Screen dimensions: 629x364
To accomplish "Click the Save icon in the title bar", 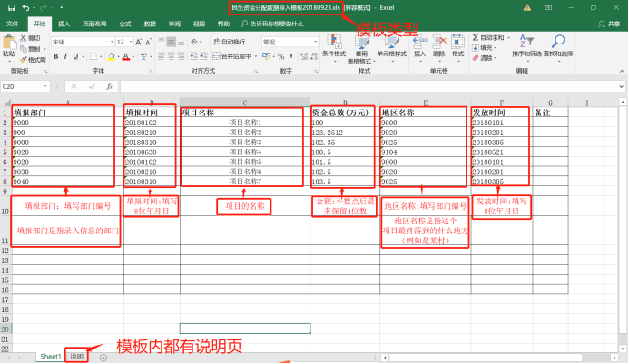I will click(11, 7).
